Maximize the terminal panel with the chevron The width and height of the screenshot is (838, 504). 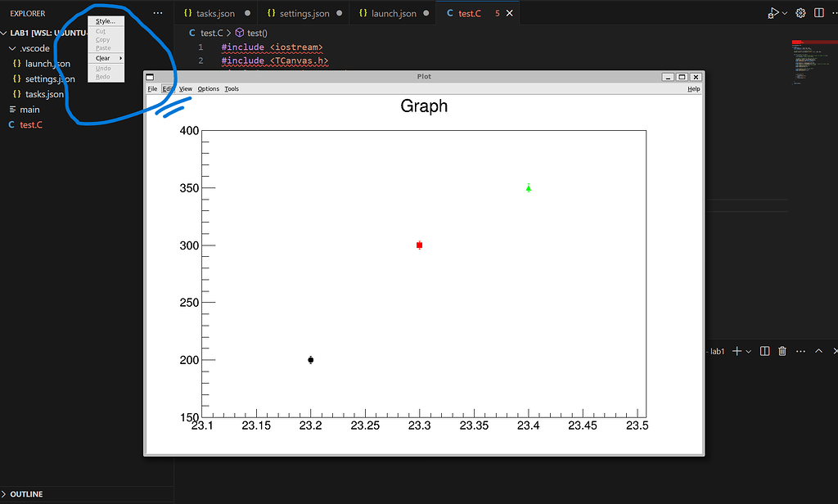[818, 350]
